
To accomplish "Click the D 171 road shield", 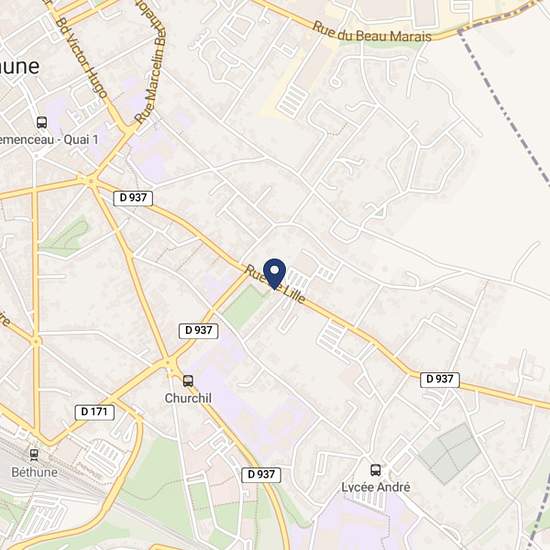I will [95, 412].
